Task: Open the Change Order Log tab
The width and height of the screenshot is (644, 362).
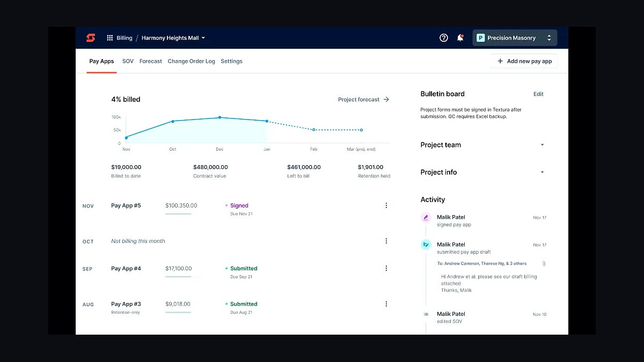Action: click(x=191, y=61)
